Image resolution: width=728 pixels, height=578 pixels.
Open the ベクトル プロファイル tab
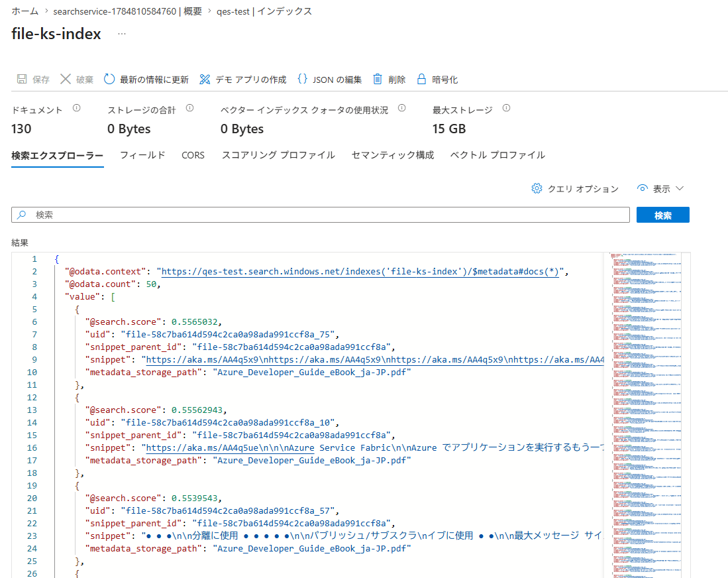pos(497,155)
